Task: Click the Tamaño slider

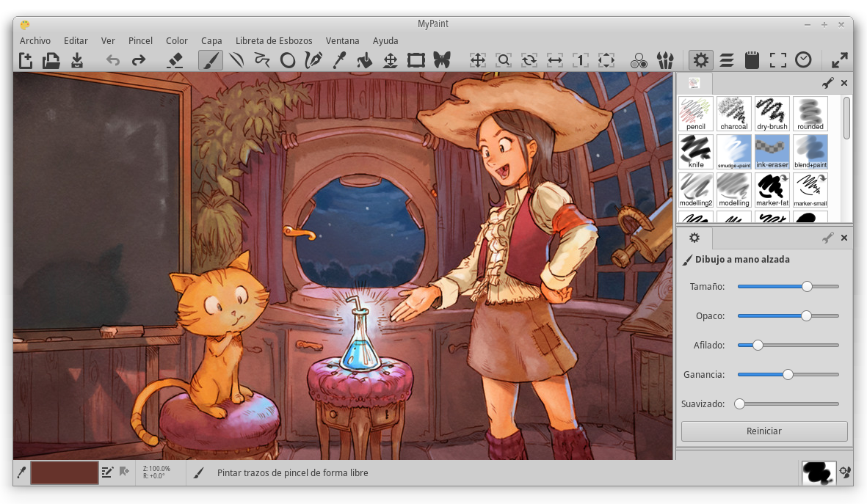Action: point(788,286)
